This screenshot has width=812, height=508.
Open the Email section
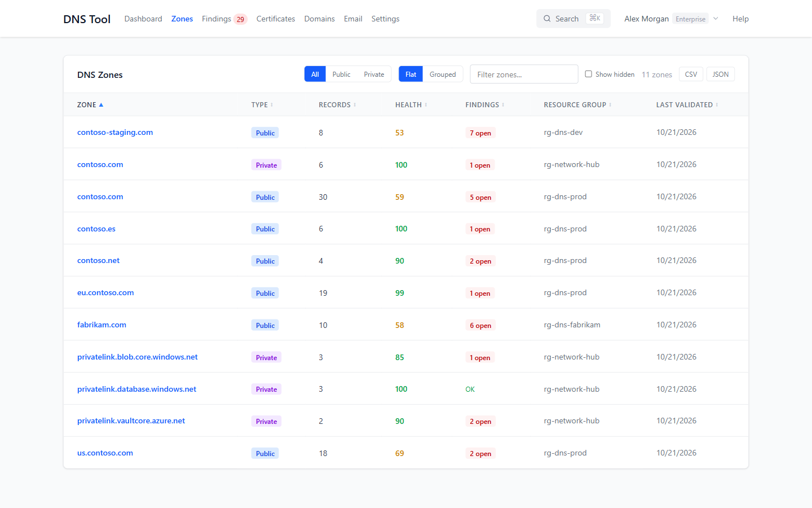point(353,19)
